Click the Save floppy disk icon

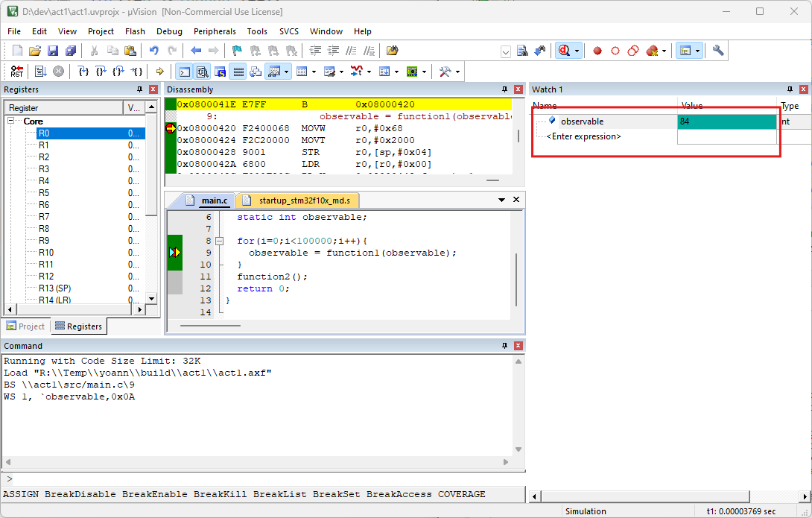point(53,51)
